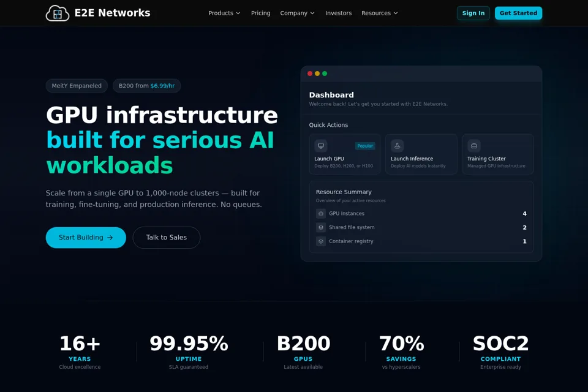Click 'Overview of your active resources' text

coord(350,201)
